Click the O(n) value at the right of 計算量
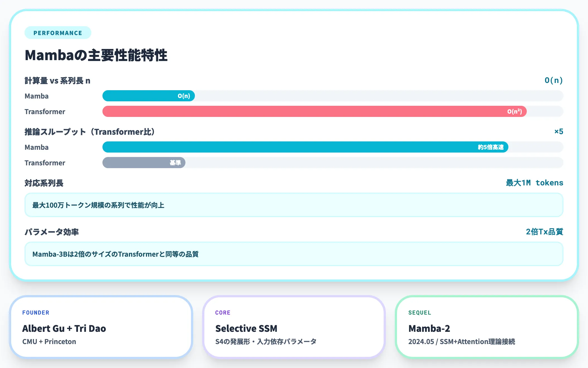This screenshot has width=588, height=368. 553,80
